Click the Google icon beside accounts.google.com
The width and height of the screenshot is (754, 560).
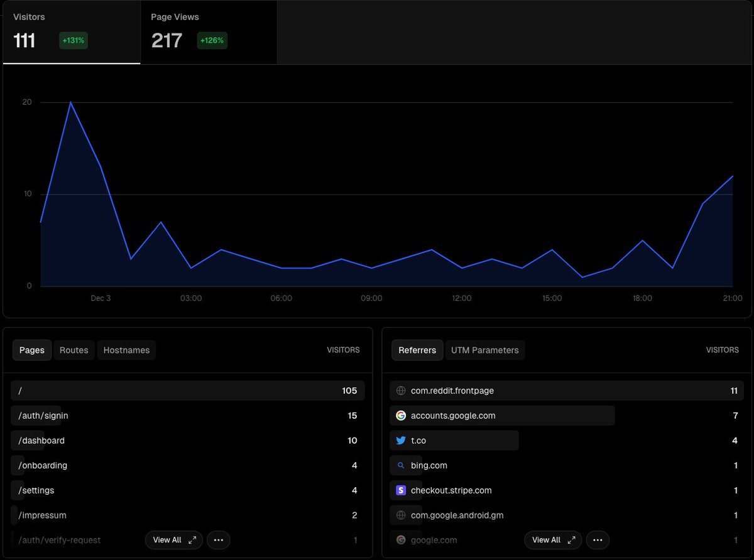(x=401, y=415)
